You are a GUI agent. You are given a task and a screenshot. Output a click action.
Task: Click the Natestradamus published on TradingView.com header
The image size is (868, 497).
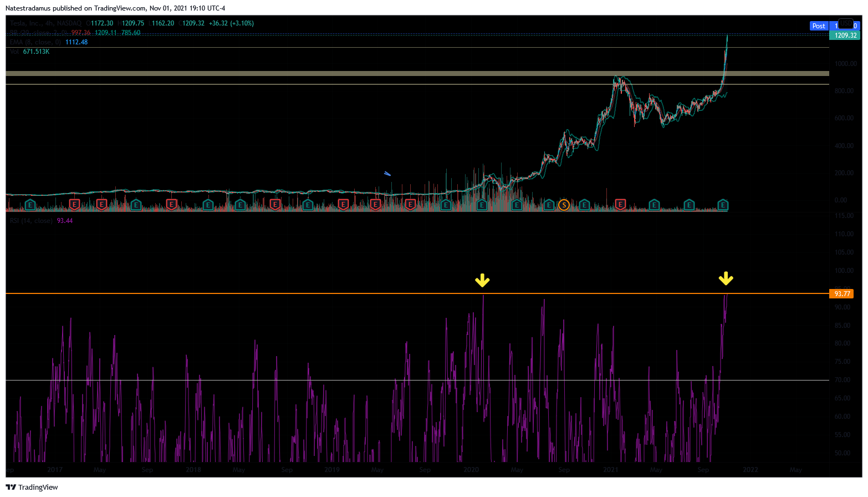(115, 8)
